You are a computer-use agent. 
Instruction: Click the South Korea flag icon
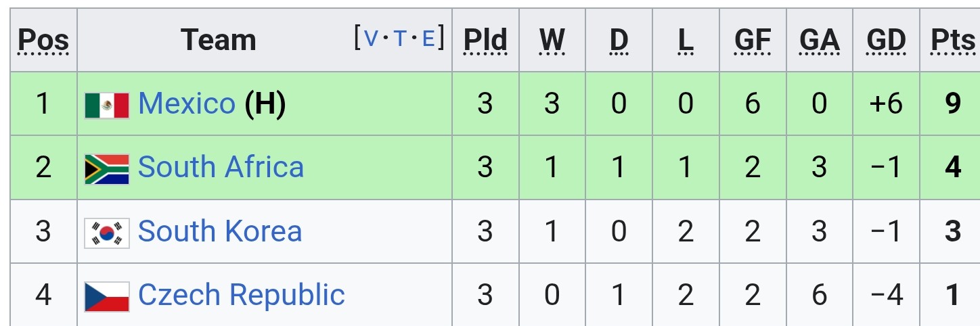click(x=107, y=233)
